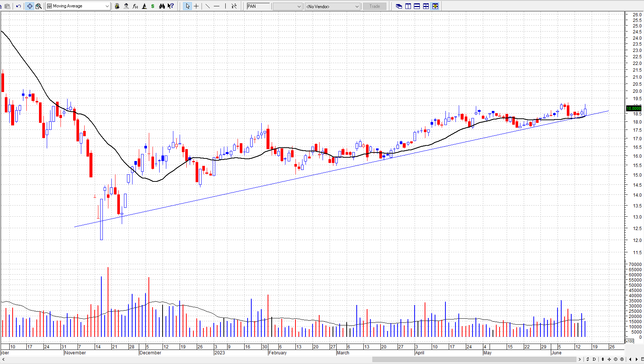The image size is (644, 364).
Task: Click the PAN symbol input field
Action: pos(258,6)
